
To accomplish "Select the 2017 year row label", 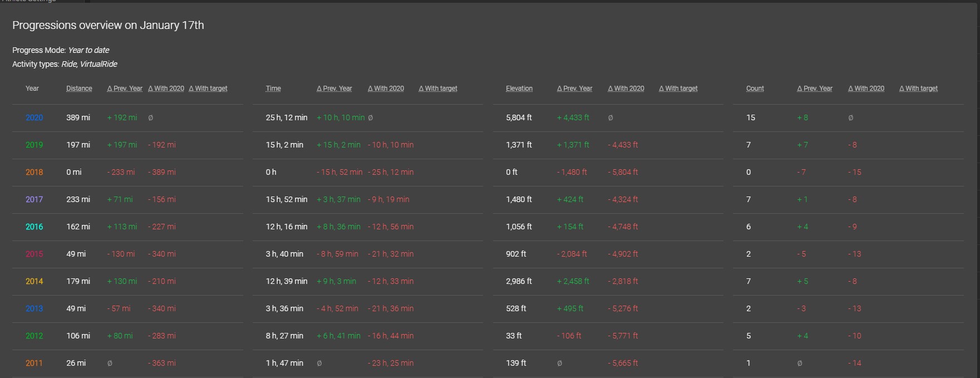I will coord(34,199).
